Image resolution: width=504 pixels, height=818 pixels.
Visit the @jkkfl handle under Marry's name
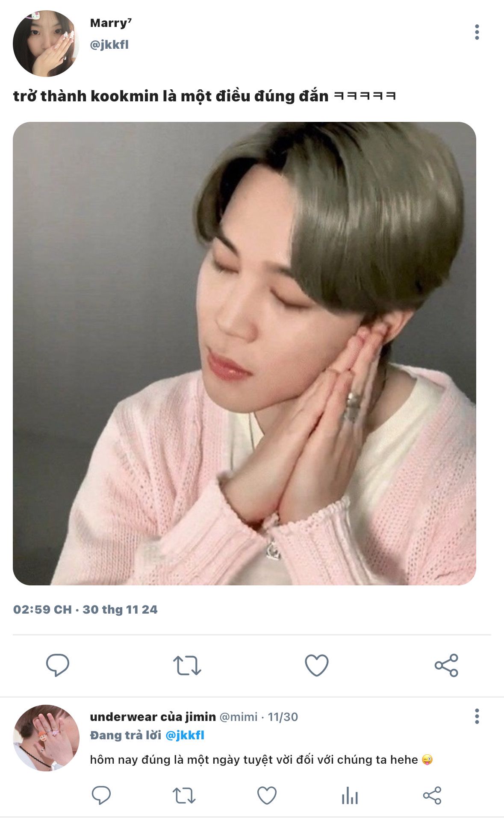(x=109, y=44)
